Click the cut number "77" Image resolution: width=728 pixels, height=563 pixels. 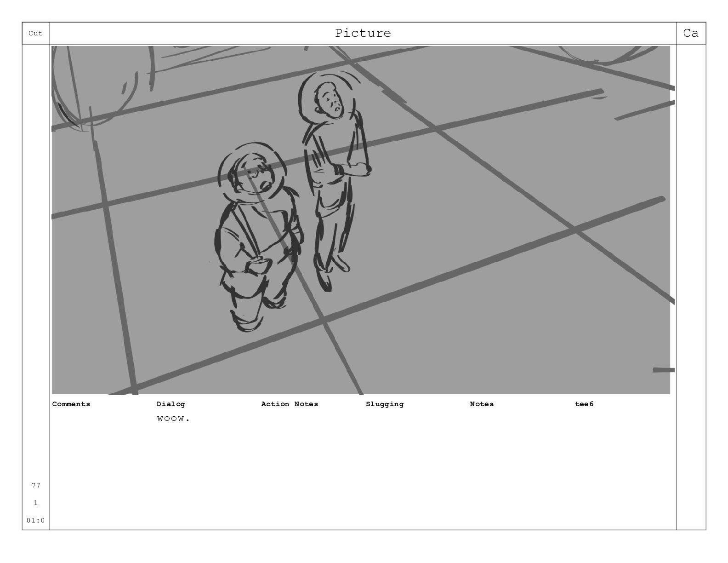(x=36, y=485)
